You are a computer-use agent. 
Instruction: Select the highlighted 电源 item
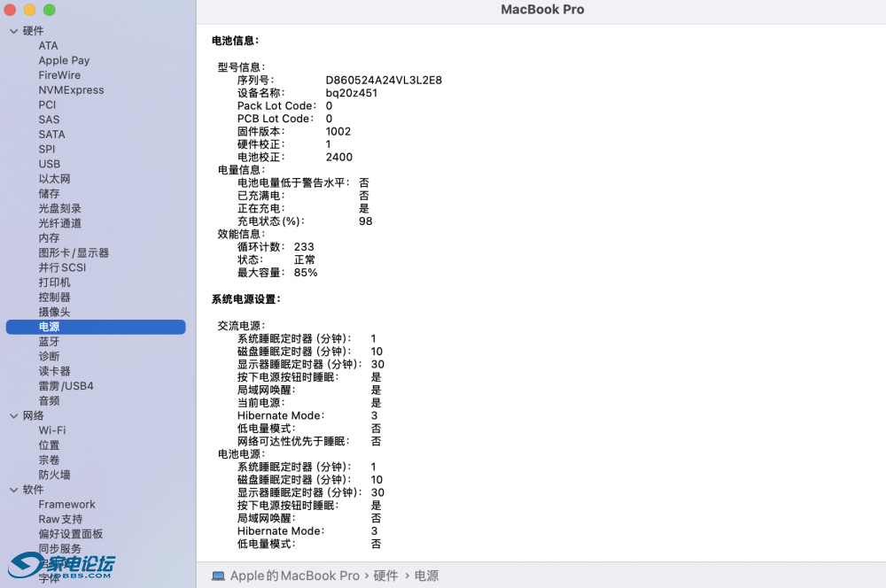point(96,327)
